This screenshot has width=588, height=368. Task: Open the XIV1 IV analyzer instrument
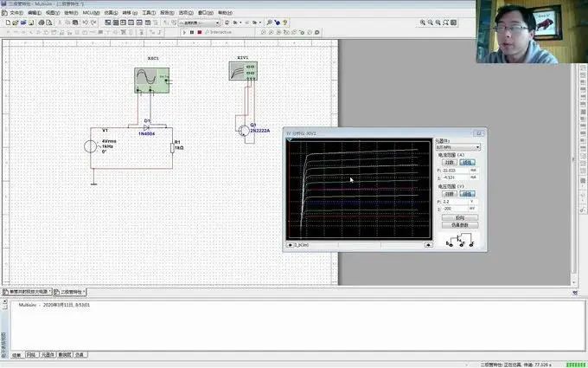click(243, 71)
